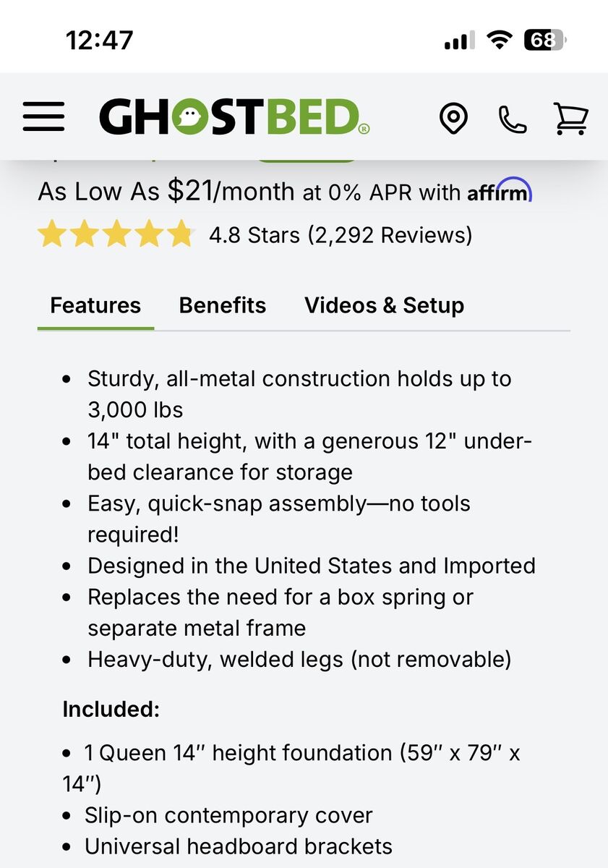This screenshot has width=608, height=868.
Task: Open the hamburger navigation menu
Action: point(43,116)
